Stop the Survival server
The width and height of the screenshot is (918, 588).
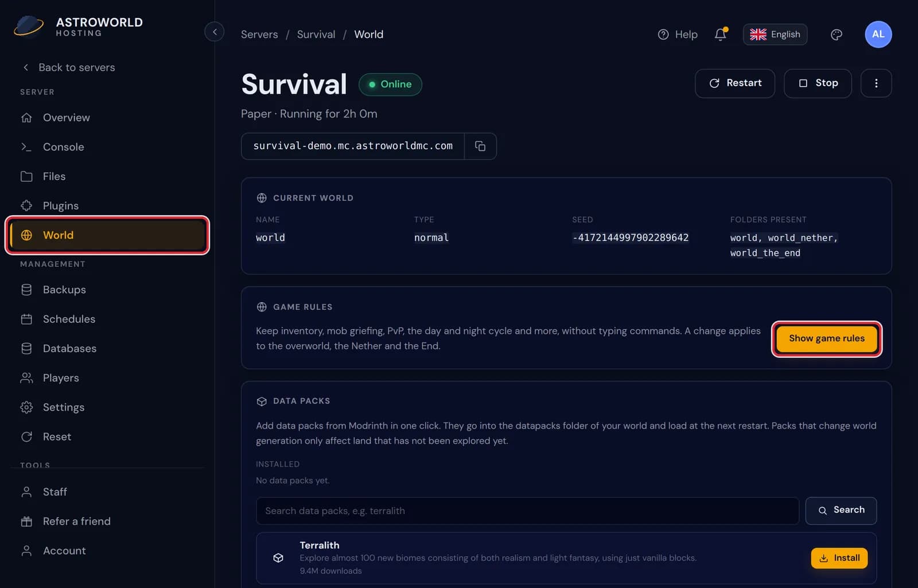tap(818, 83)
